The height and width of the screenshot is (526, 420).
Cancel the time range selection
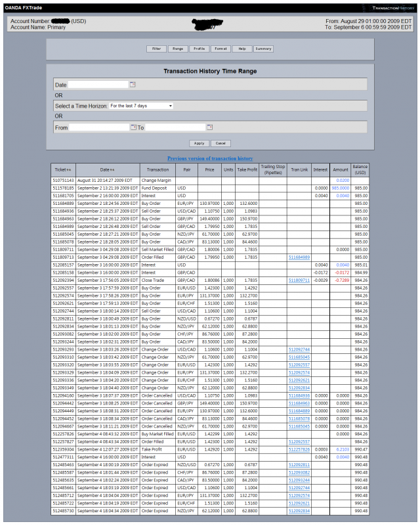pyautogui.click(x=220, y=143)
